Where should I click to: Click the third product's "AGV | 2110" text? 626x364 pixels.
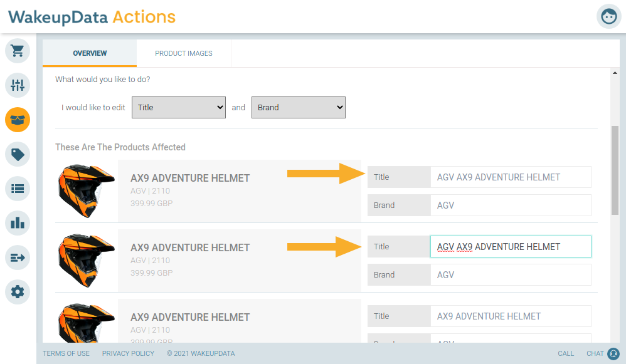point(150,330)
